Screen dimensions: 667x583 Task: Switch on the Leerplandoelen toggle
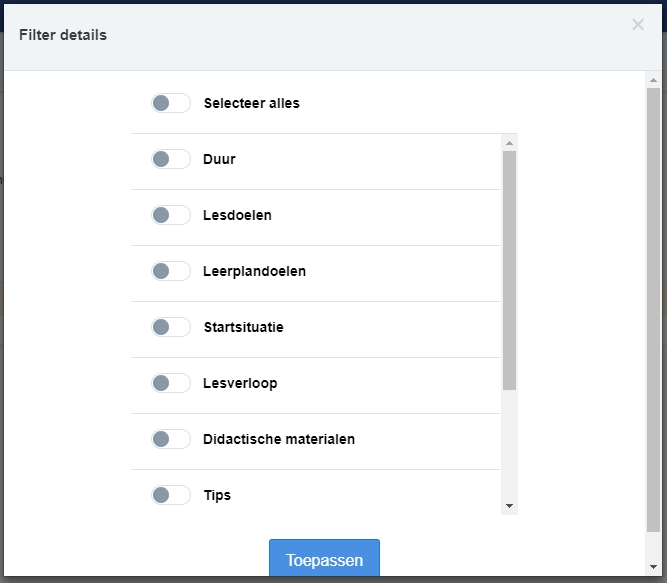pos(171,271)
